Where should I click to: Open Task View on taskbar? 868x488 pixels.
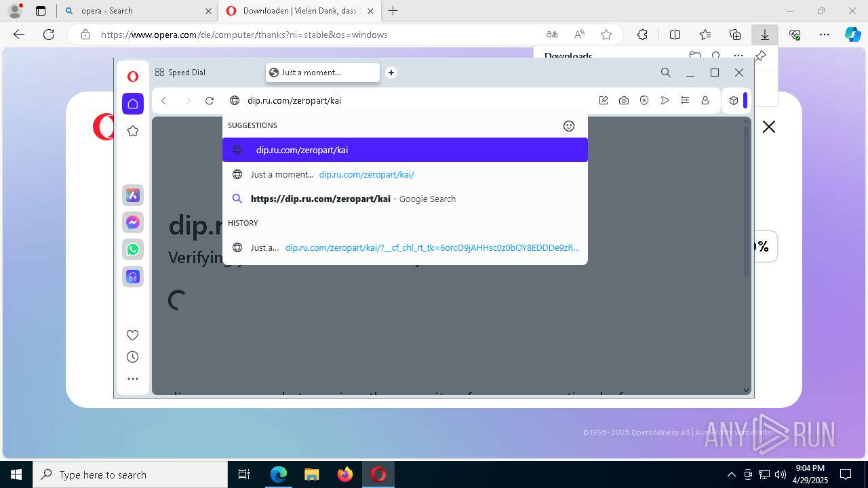click(x=244, y=474)
